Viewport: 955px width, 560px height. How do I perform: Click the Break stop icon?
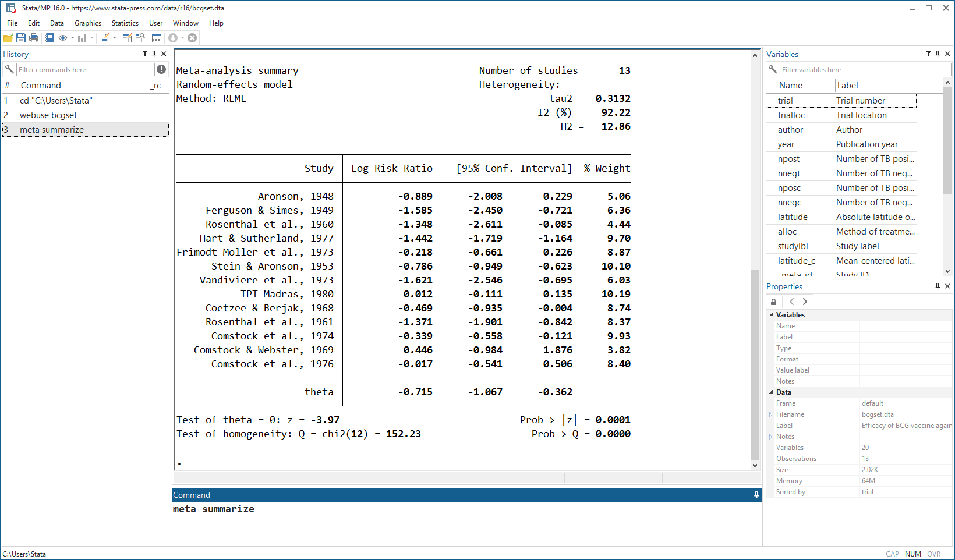192,38
